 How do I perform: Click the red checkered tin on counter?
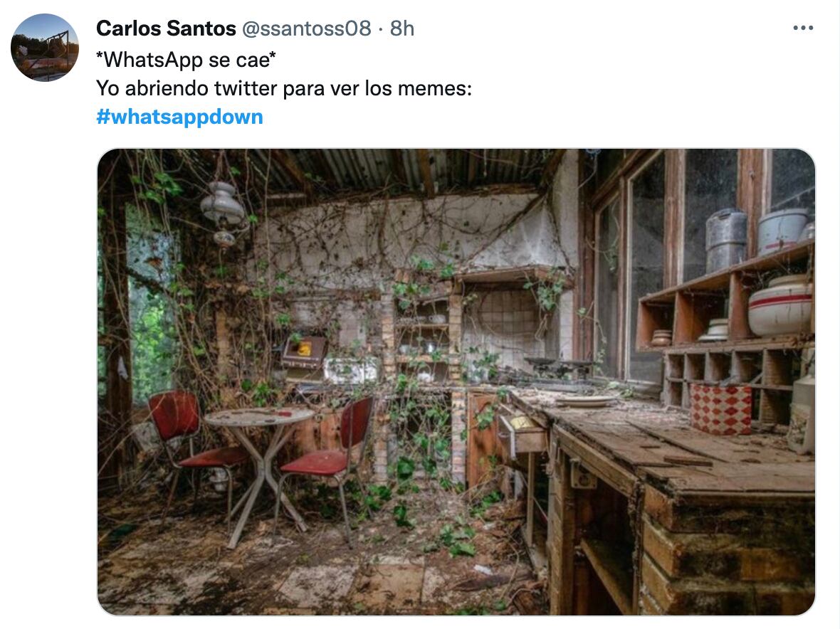[720, 408]
